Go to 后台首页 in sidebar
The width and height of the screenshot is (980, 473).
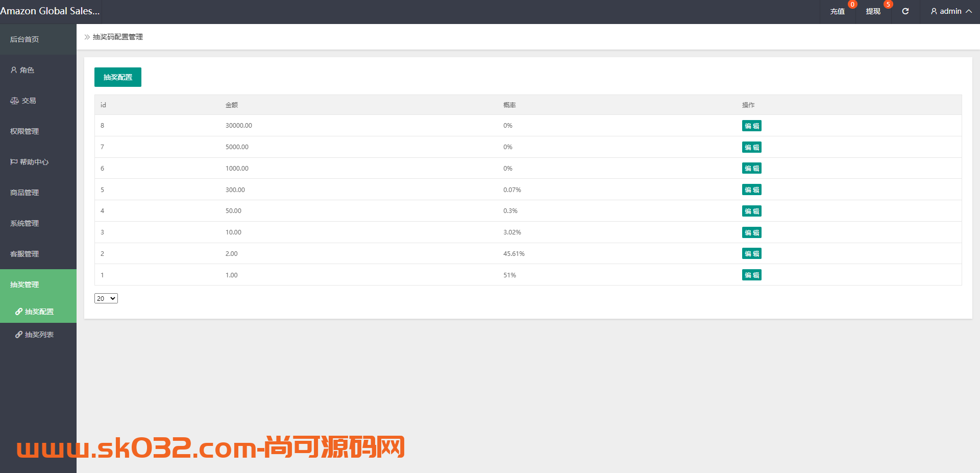[38, 39]
